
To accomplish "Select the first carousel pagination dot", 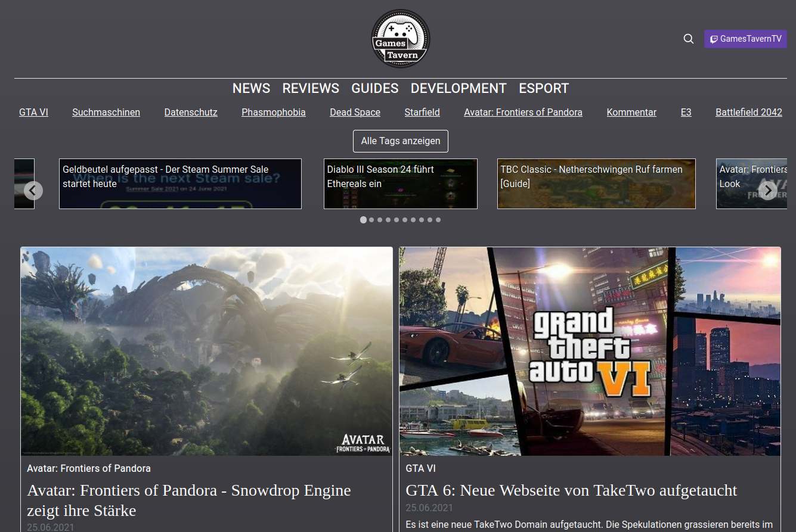I will click(363, 220).
